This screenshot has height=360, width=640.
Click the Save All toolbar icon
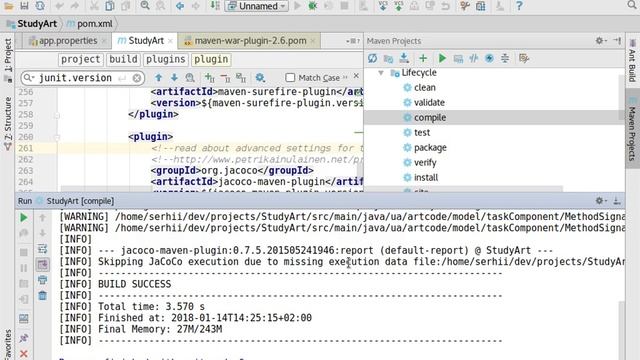pos(24,6)
